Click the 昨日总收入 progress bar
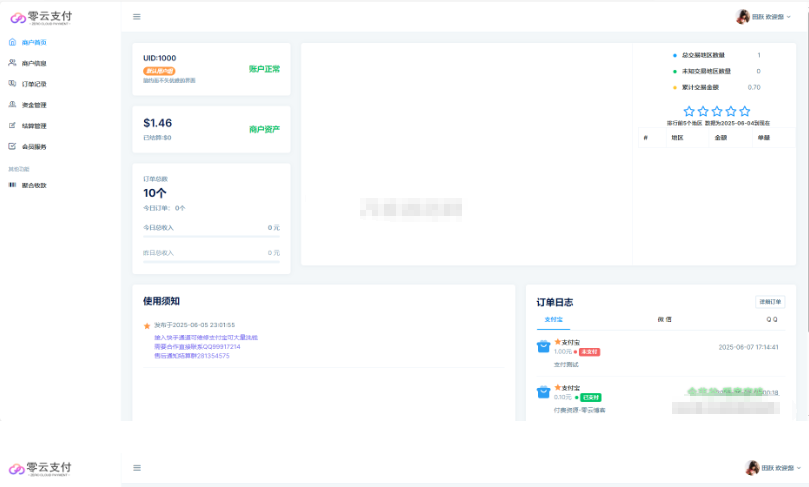 (212, 262)
